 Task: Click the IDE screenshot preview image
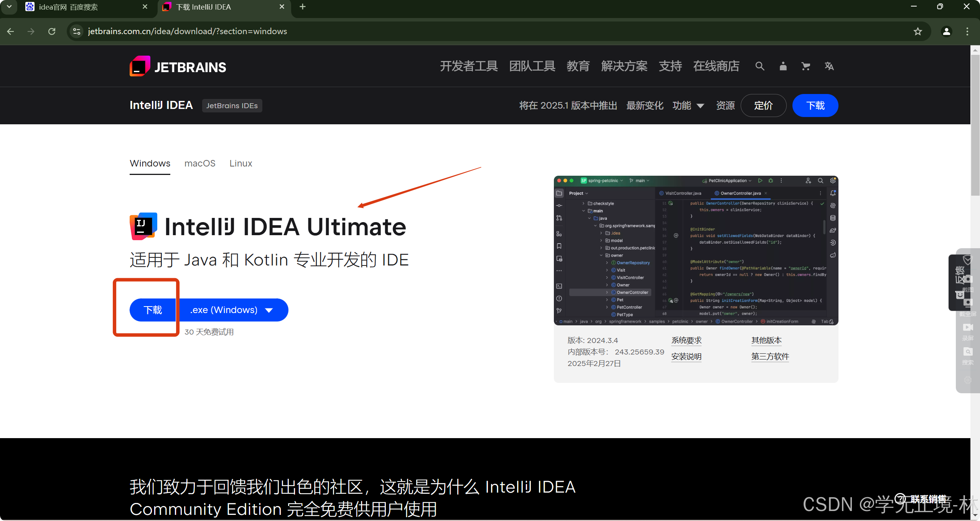click(696, 251)
